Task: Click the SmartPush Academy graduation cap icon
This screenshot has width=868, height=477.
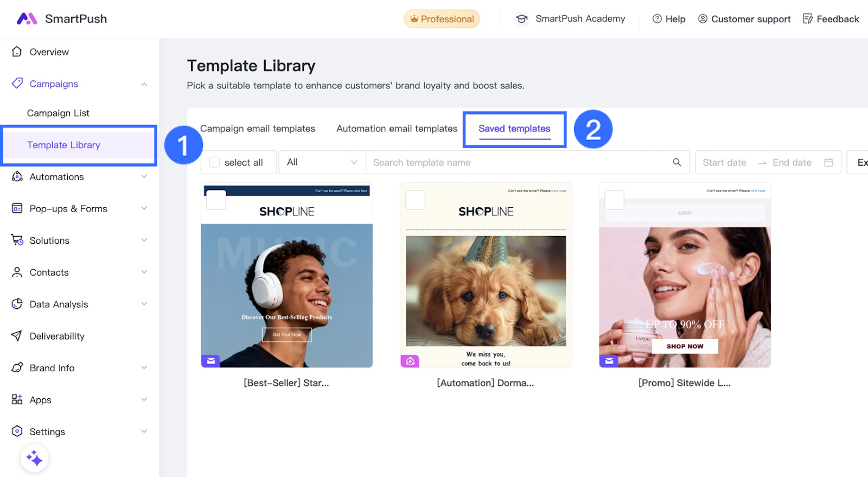Action: 521,19
